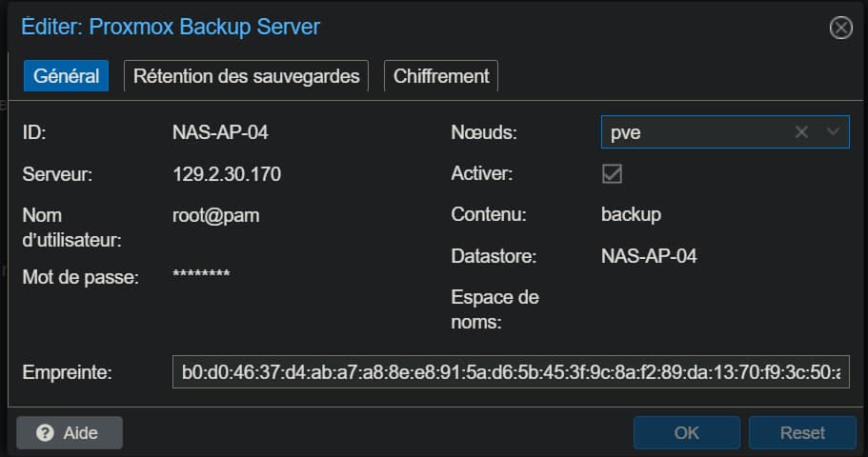This screenshot has width=868, height=457.
Task: Click the Contenu value backup
Action: [631, 215]
